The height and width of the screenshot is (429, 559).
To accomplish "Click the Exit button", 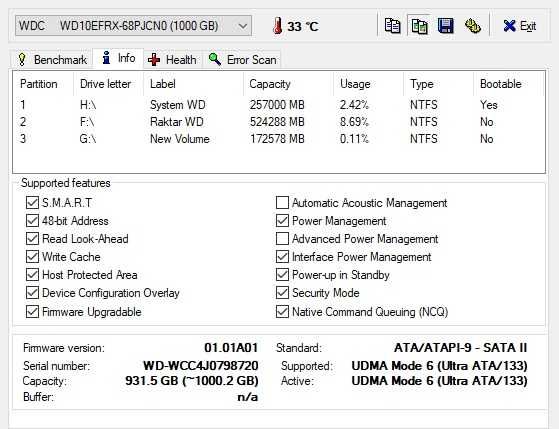I will click(x=519, y=26).
